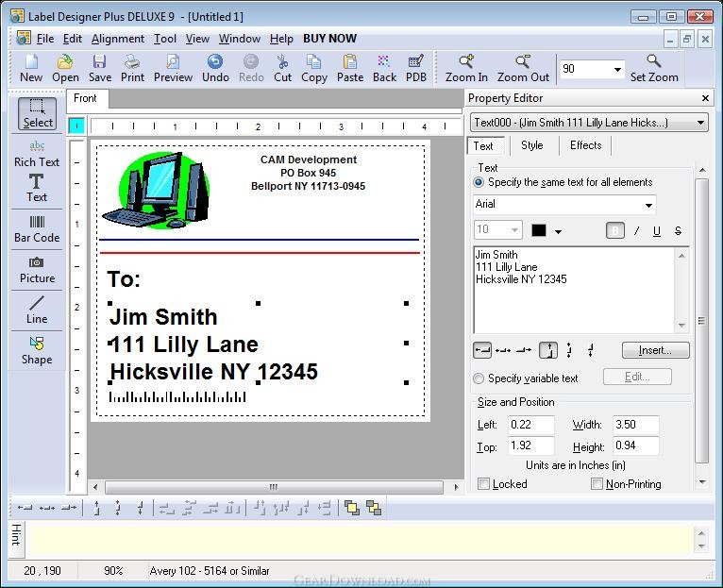Click the horizontal canvas scrollbar
The width and height of the screenshot is (723, 588).
274,487
